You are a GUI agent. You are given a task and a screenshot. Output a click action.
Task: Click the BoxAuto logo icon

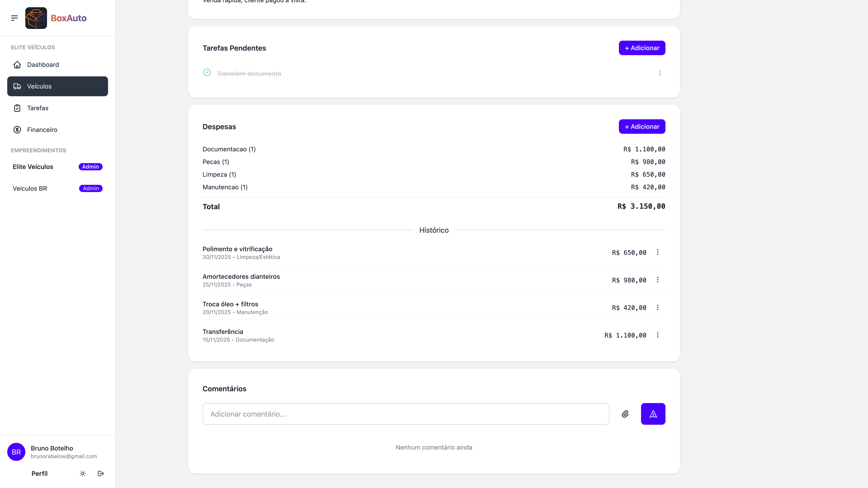[36, 18]
